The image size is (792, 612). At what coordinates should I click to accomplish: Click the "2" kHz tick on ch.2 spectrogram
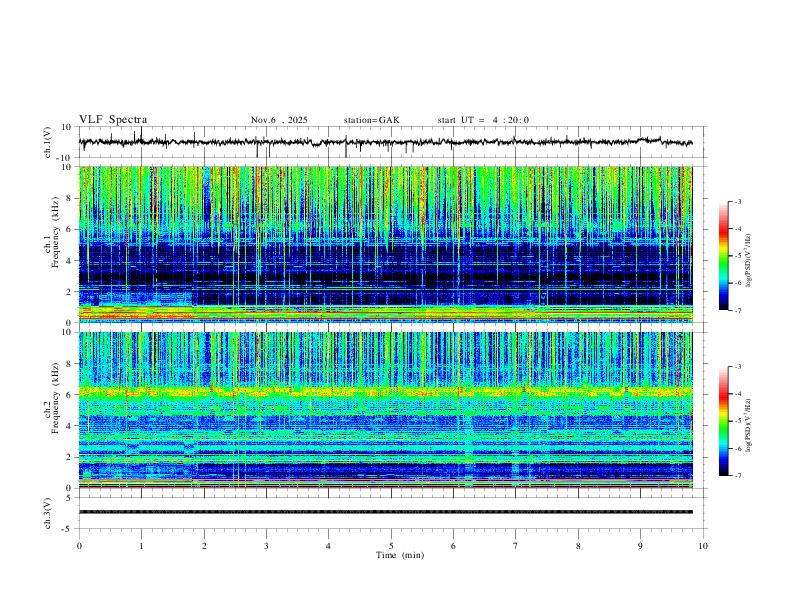click(x=70, y=457)
